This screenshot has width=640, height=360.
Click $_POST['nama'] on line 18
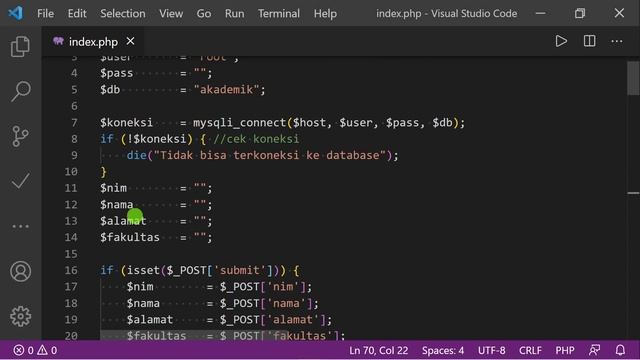(266, 303)
